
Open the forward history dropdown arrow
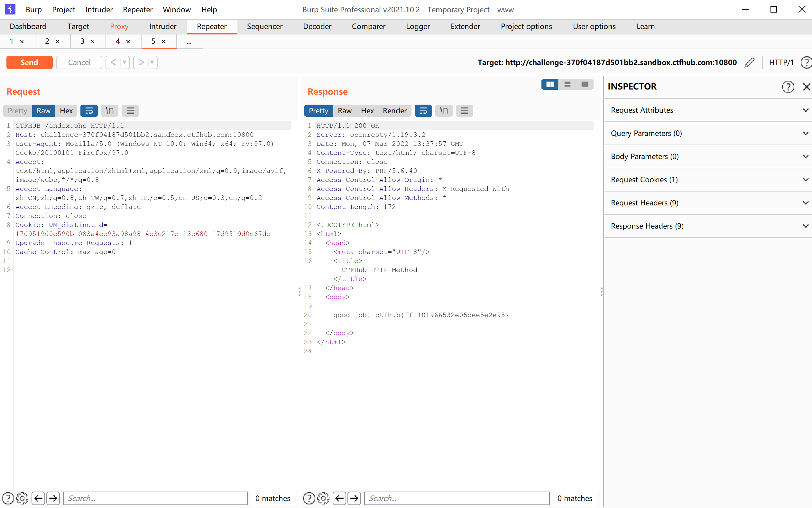152,62
